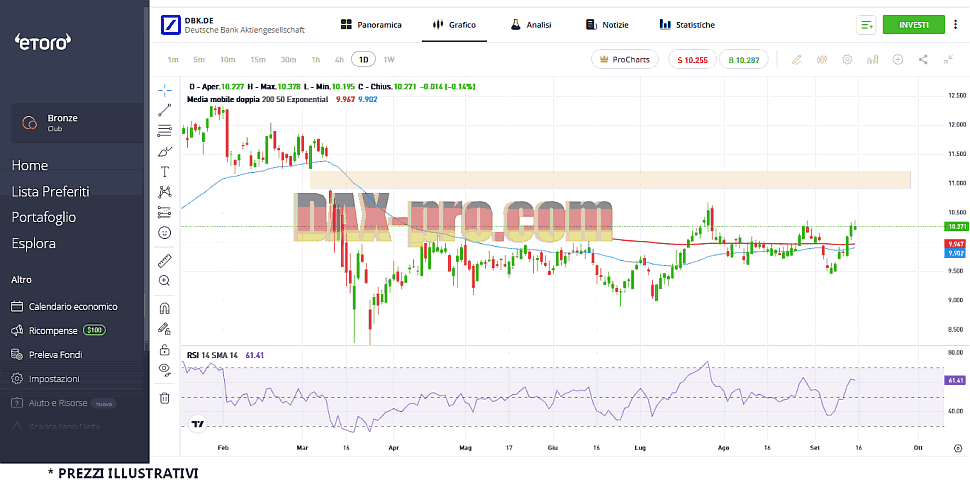Add stock to watchlist icon
Screen dimensions: 970x482
tap(867, 25)
